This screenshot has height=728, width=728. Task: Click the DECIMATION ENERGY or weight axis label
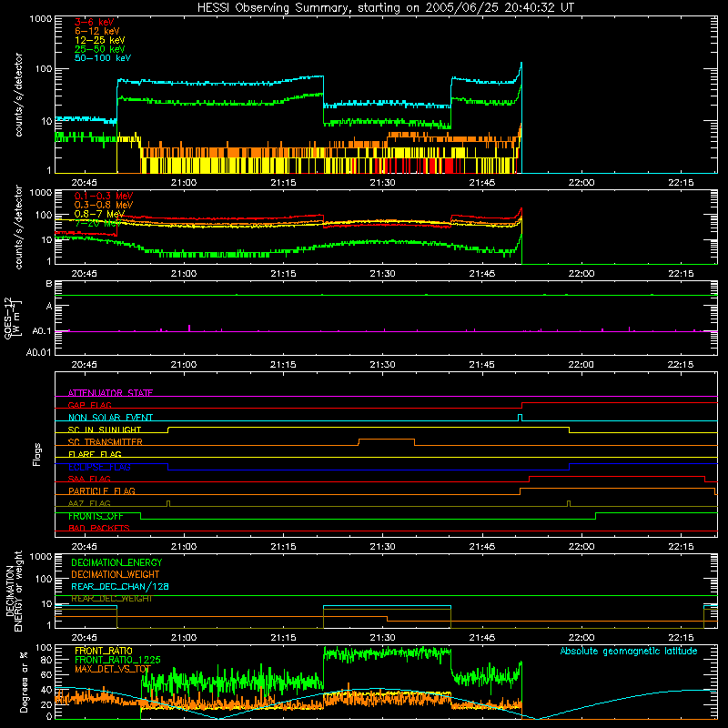pos(13,591)
